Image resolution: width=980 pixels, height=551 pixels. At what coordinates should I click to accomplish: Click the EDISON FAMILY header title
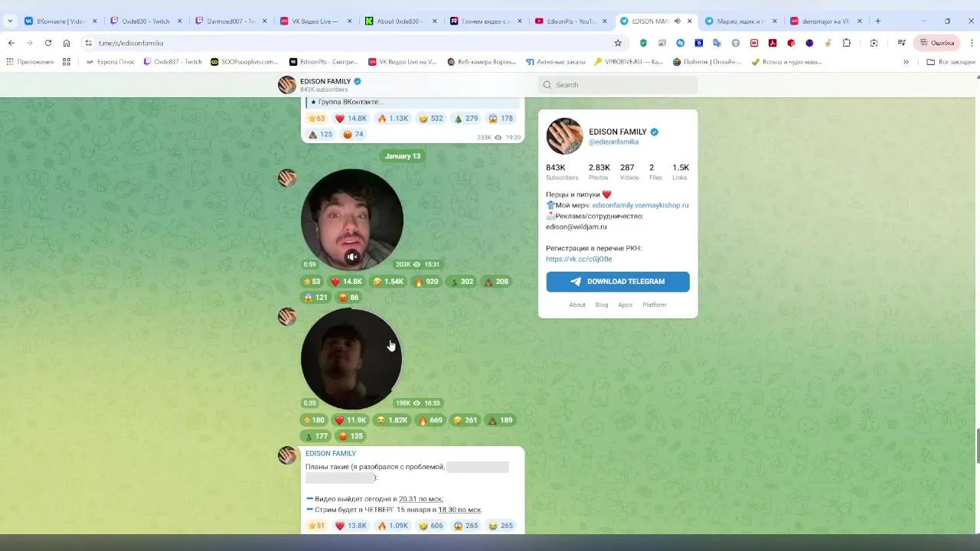pos(325,81)
